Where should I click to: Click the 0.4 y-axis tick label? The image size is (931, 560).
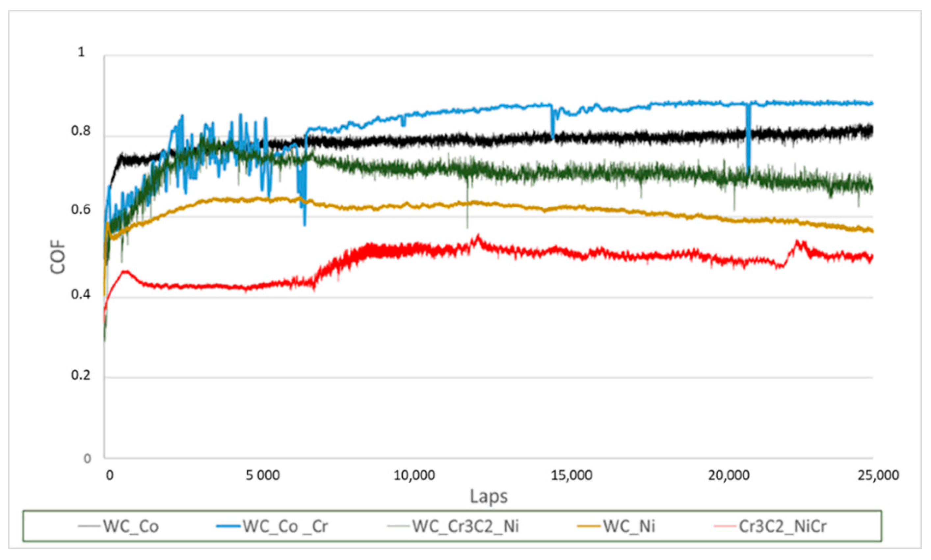(81, 295)
